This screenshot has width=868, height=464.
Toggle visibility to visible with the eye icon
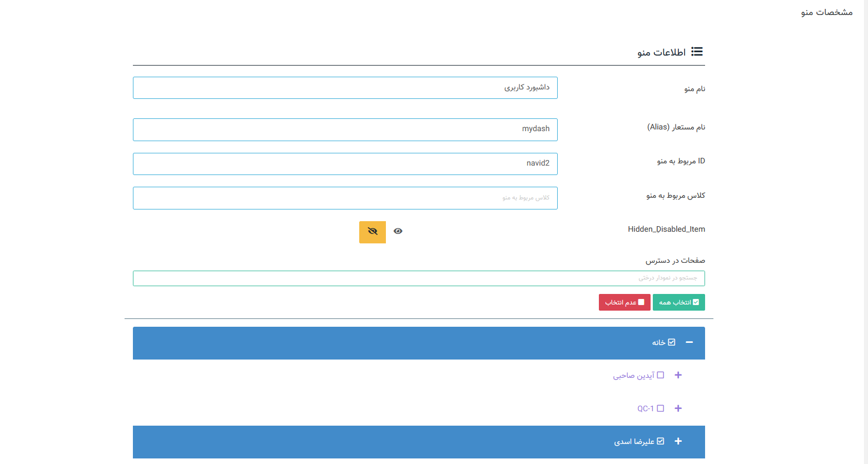[398, 231]
